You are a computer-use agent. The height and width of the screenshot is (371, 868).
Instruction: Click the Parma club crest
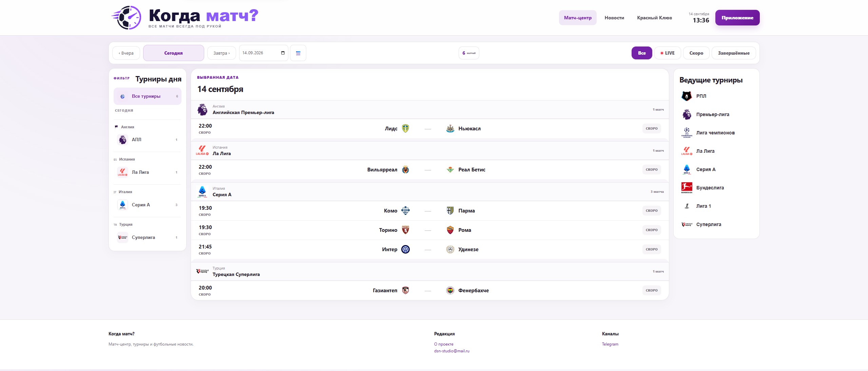(x=450, y=210)
